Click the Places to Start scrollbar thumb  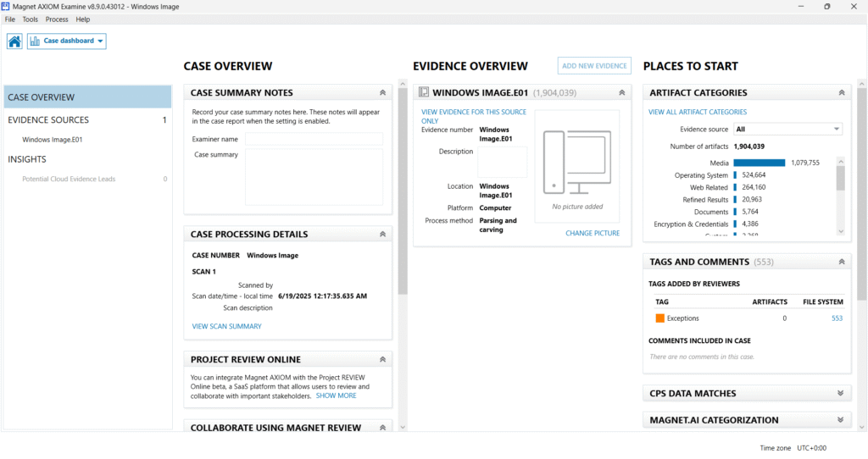pos(861,194)
